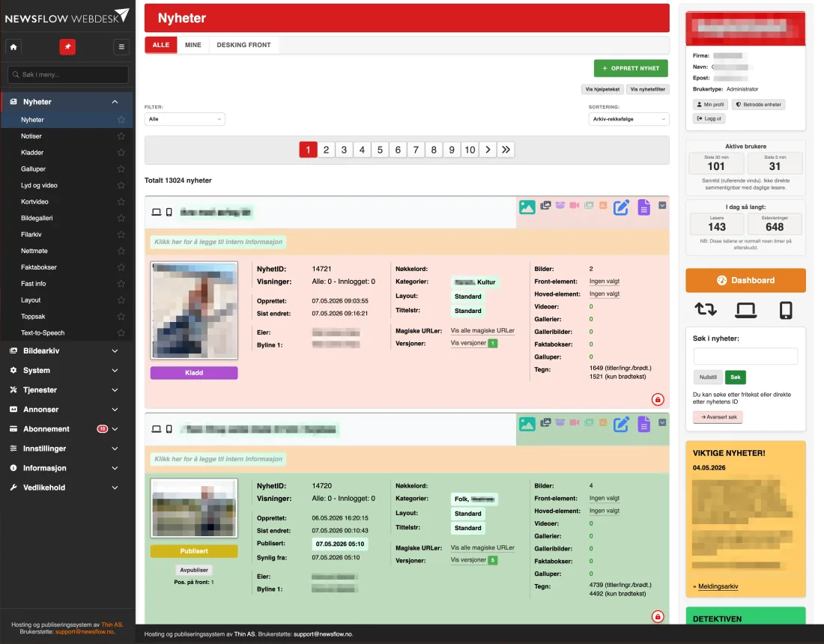Click desktop preview icon for article 14721
Viewport: 824px width, 644px height.
156,212
